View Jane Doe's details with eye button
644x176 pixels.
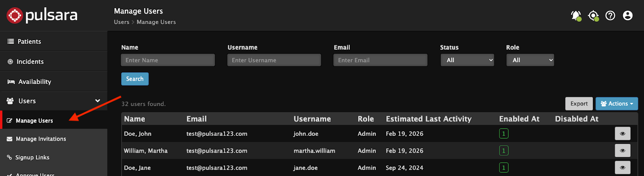[622, 168]
